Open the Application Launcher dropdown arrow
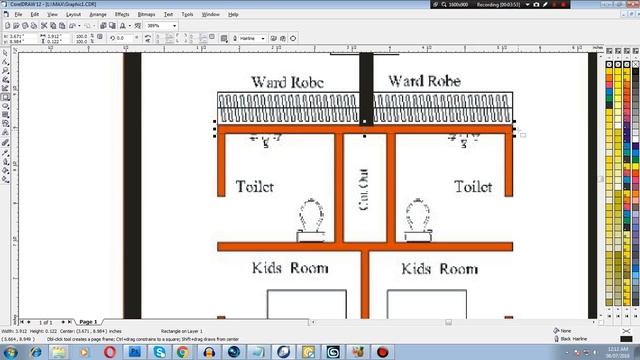Screen dimensions: 640x360 129,26
